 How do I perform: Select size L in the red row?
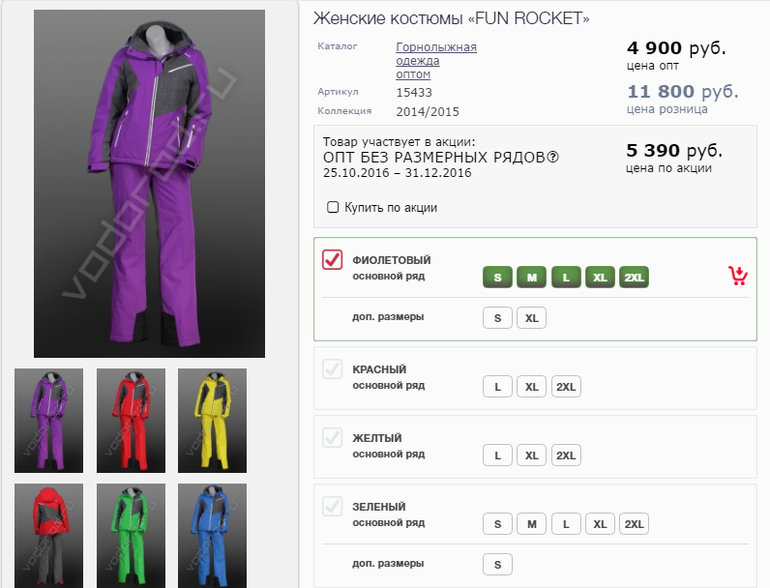click(497, 387)
